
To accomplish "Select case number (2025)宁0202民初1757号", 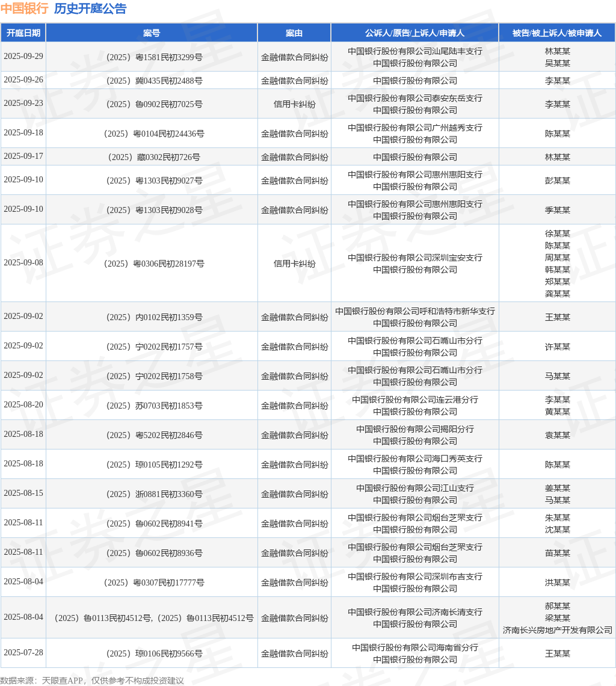I will tap(154, 347).
